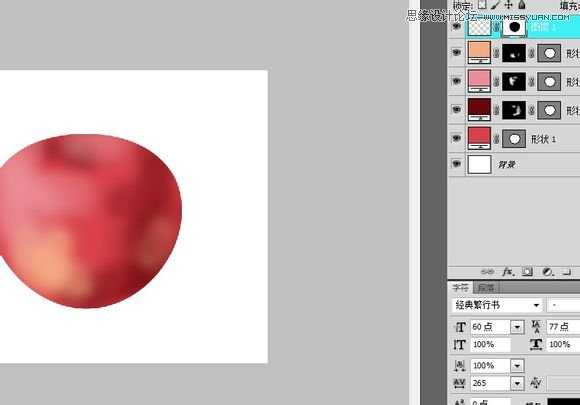Click the lock position cross-arrows icon
580x405 pixels.
[509, 4]
